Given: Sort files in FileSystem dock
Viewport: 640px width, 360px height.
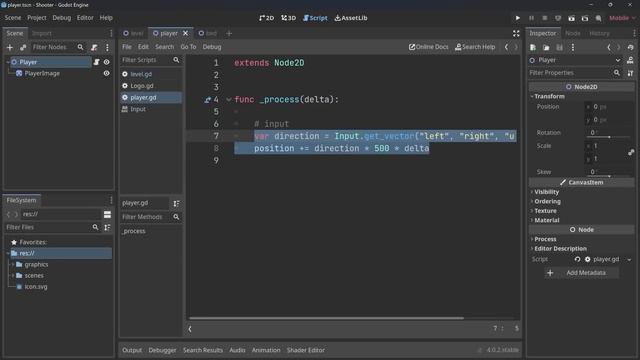Looking at the screenshot, I should (107, 227).
